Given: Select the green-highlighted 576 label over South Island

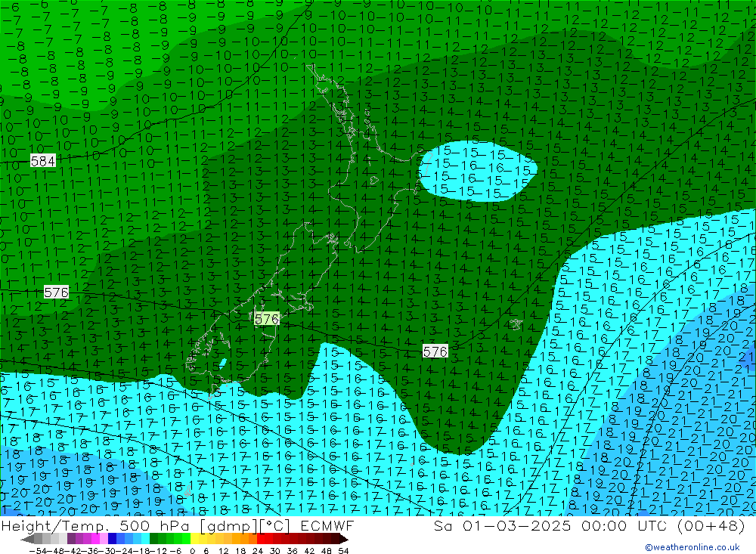Looking at the screenshot, I should (x=267, y=319).
